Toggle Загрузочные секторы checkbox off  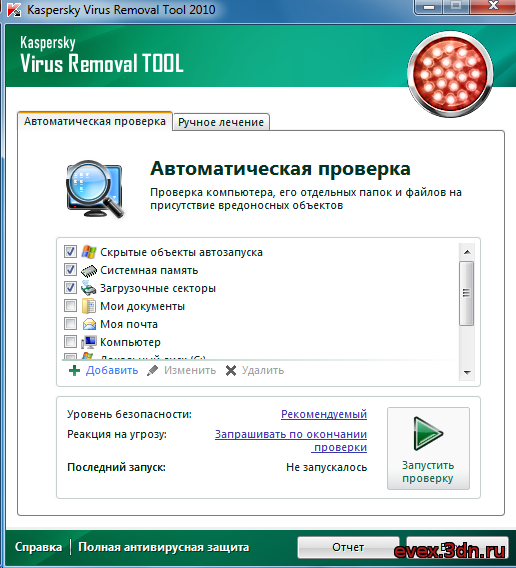(70, 288)
